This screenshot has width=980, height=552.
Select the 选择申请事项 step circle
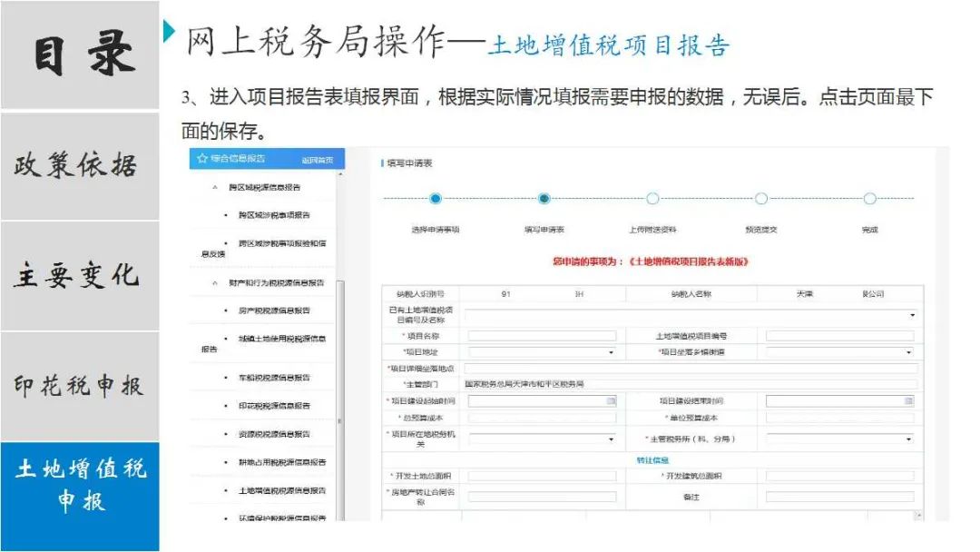pyautogui.click(x=436, y=199)
